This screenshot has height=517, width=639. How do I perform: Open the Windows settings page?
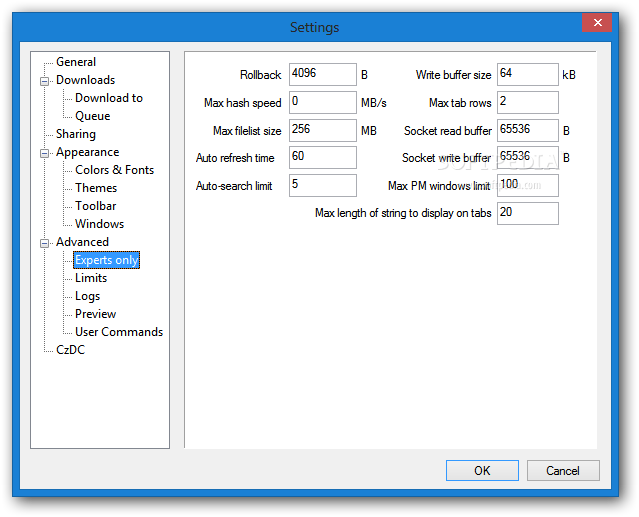coord(99,224)
